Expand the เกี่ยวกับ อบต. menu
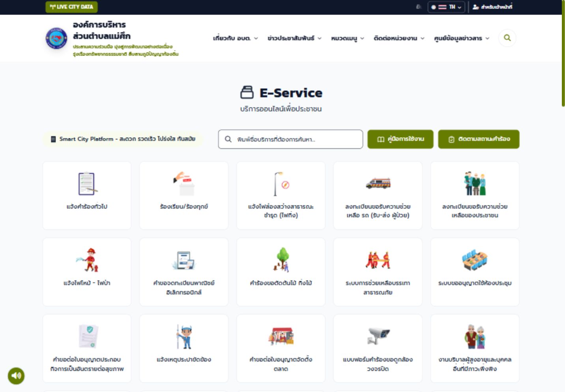 [x=236, y=38]
